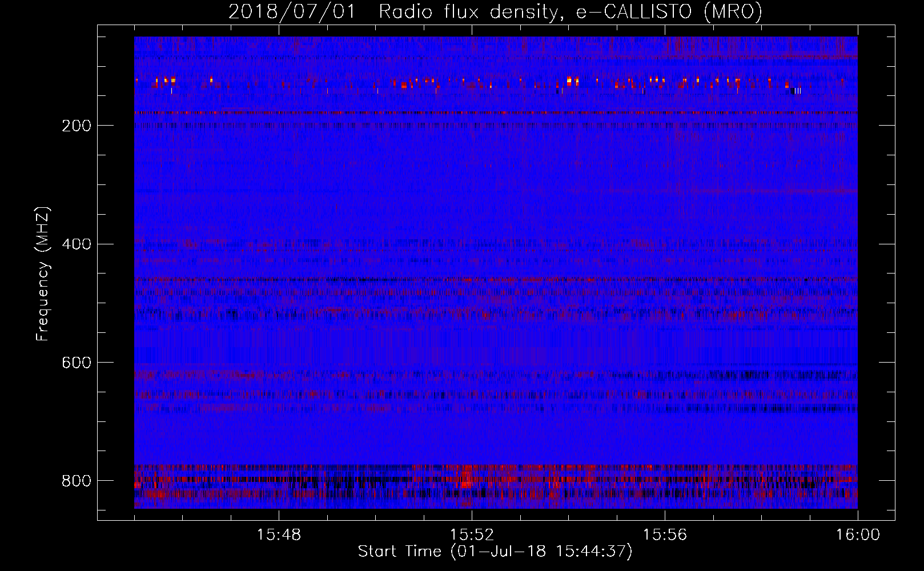Click the 15:52 time tick label
This screenshot has width=924, height=571.
(x=472, y=535)
